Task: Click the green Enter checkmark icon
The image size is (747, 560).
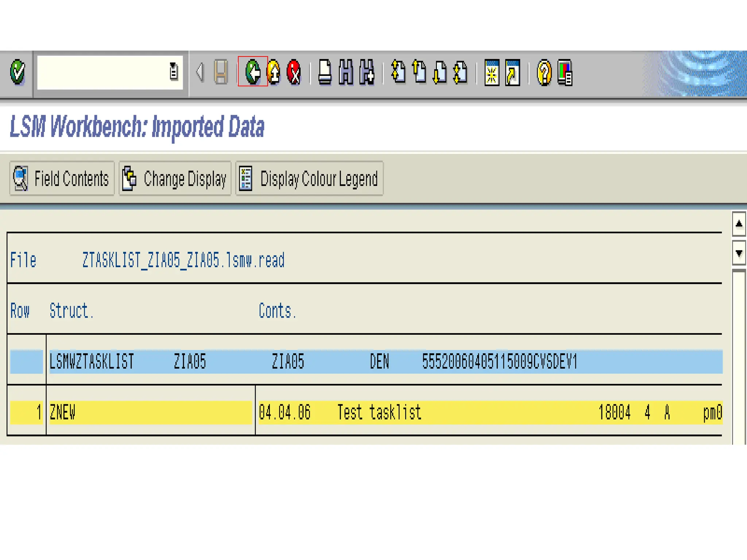Action: pos(17,72)
